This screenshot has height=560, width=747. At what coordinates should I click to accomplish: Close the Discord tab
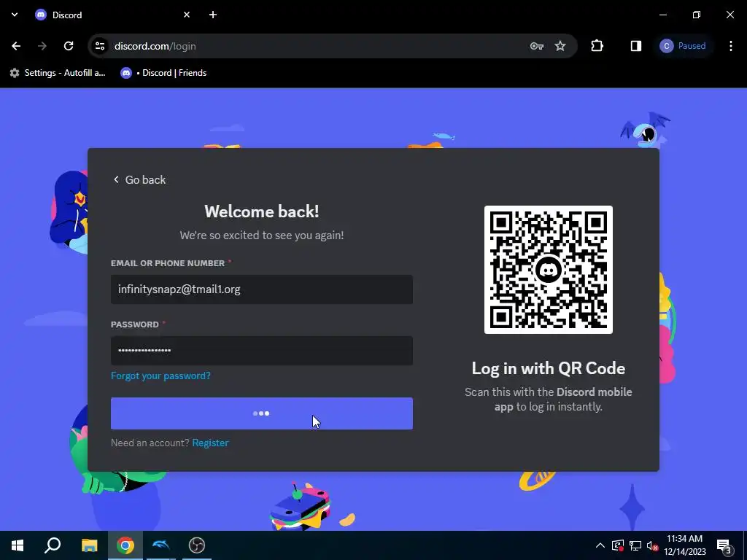187,15
